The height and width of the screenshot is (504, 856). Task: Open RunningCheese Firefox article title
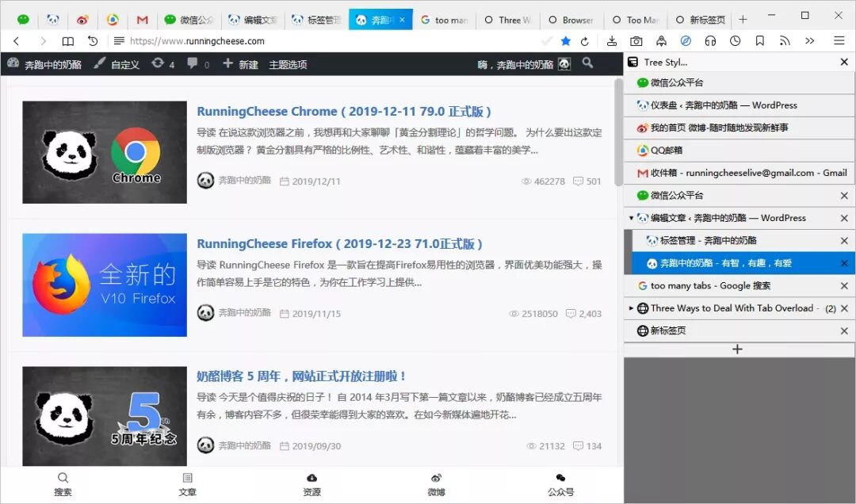coord(339,243)
